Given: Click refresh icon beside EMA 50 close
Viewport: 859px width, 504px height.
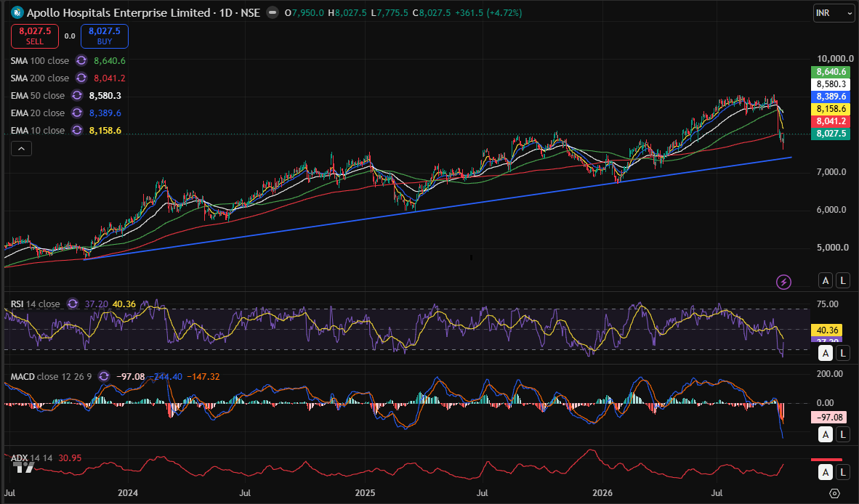Looking at the screenshot, I should (77, 96).
